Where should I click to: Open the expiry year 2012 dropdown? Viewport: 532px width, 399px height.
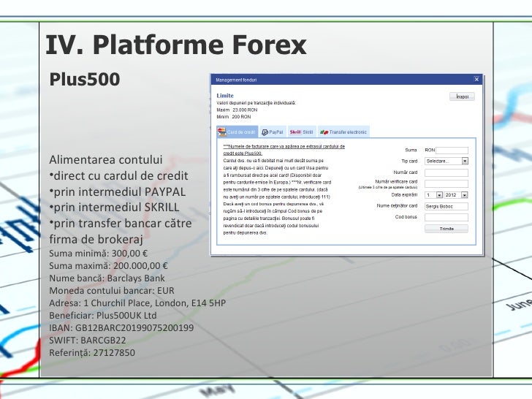tap(456, 195)
